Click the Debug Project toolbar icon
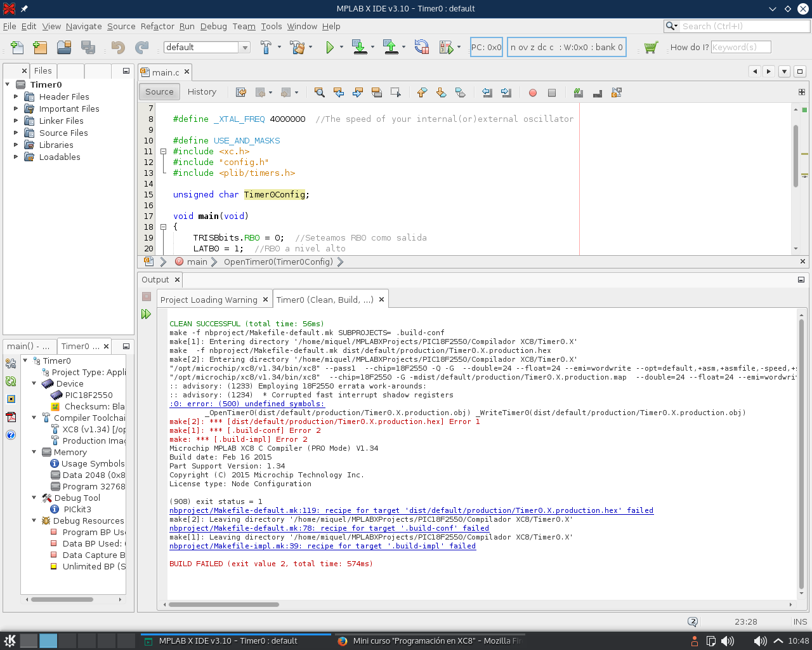812x650 pixels. pos(447,48)
